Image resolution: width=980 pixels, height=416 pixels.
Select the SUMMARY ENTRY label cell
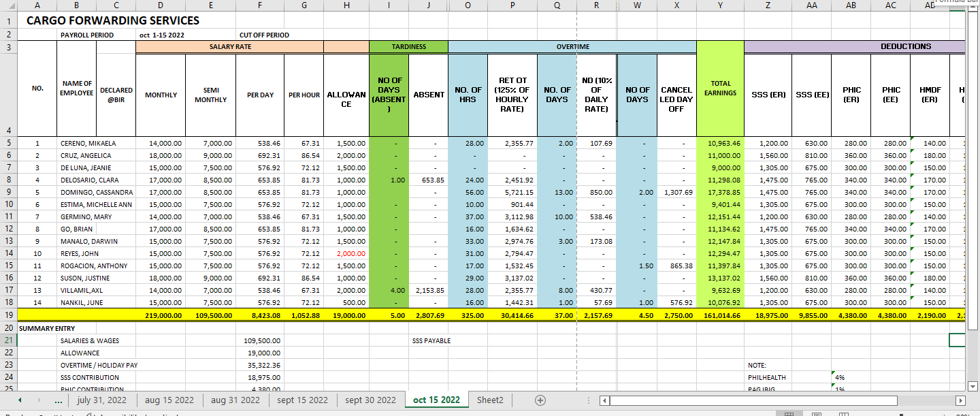click(47, 328)
